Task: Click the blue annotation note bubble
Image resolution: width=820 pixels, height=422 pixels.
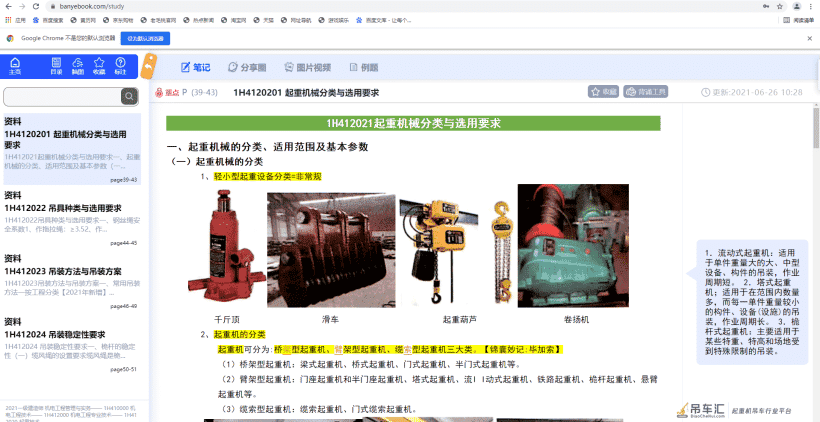Action: pos(751,302)
